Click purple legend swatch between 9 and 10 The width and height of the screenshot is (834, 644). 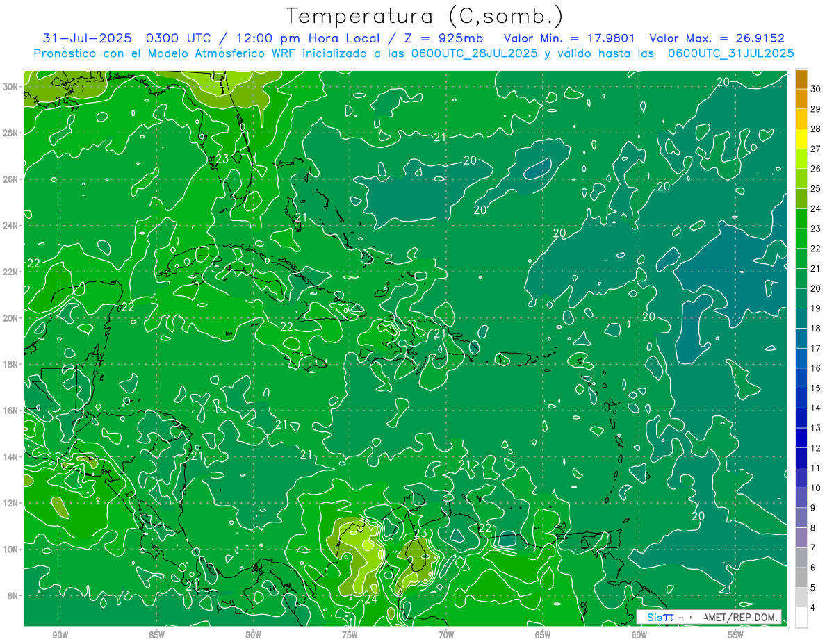(x=801, y=498)
